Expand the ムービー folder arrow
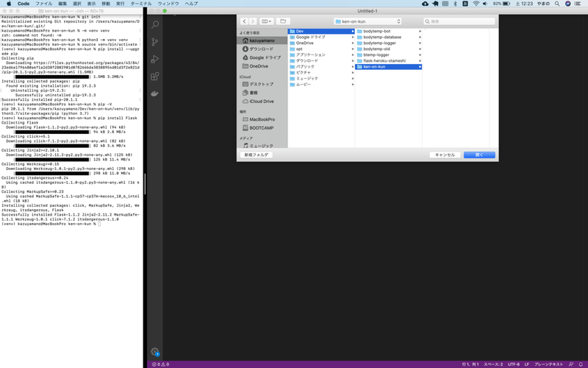 pos(353,85)
